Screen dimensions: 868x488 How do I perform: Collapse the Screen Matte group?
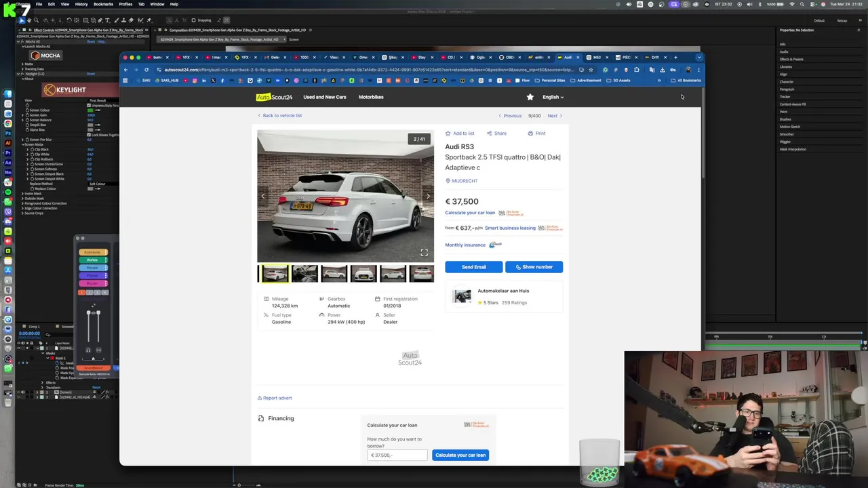[x=23, y=144]
